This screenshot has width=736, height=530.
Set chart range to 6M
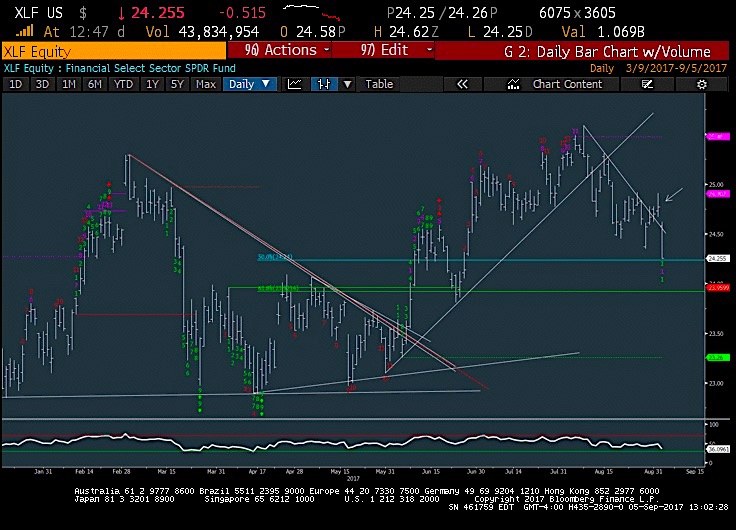[95, 84]
